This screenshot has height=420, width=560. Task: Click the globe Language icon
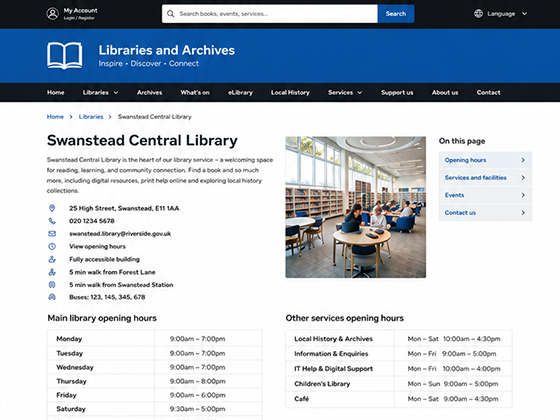tap(478, 14)
